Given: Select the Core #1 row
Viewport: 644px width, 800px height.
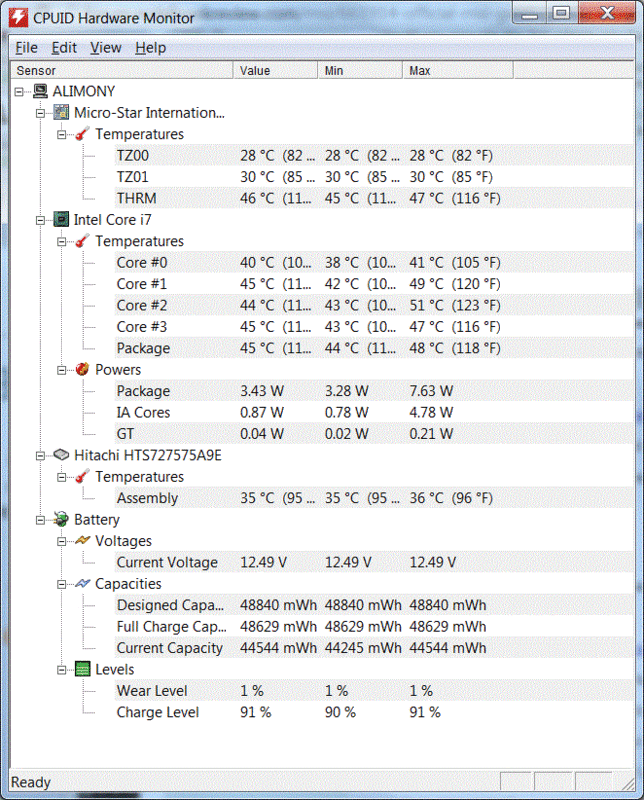Looking at the screenshot, I should tap(375, 284).
